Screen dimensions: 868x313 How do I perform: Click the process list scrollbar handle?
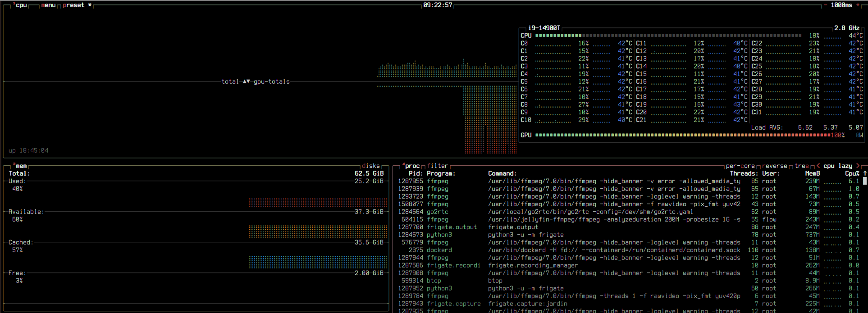coord(864,181)
